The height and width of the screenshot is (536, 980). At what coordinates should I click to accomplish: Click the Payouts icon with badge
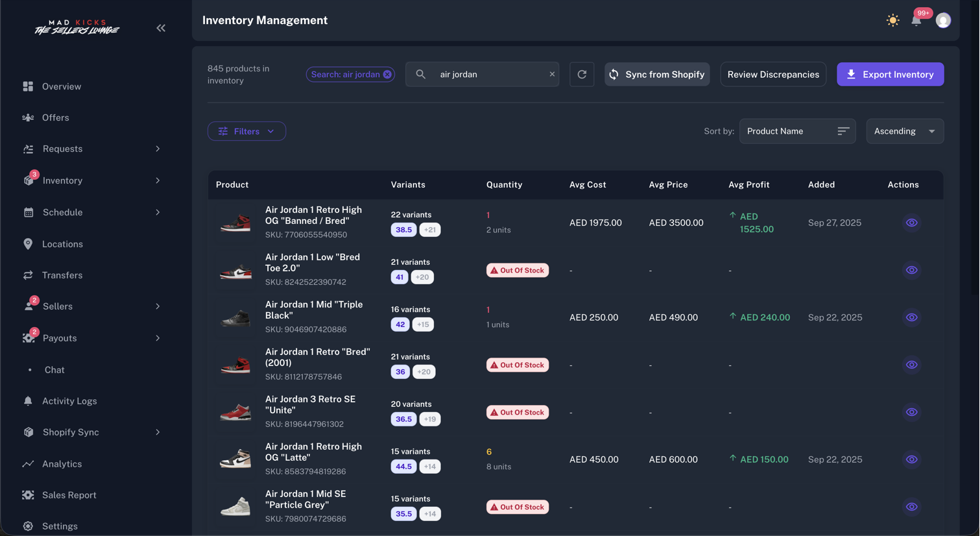29,338
